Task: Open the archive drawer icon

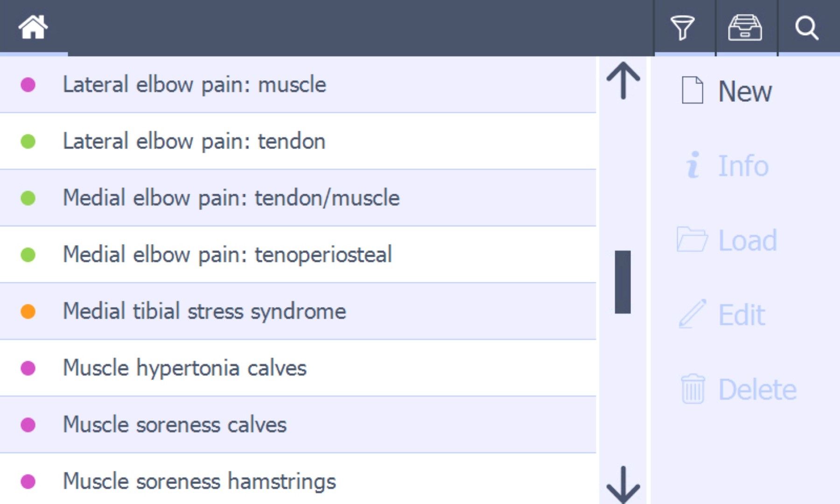Action: point(745,28)
